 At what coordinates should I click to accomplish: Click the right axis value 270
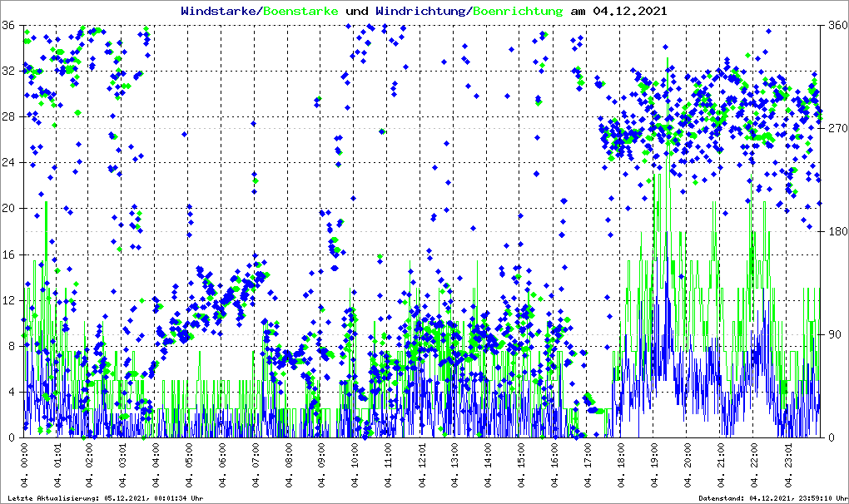pyautogui.click(x=838, y=128)
